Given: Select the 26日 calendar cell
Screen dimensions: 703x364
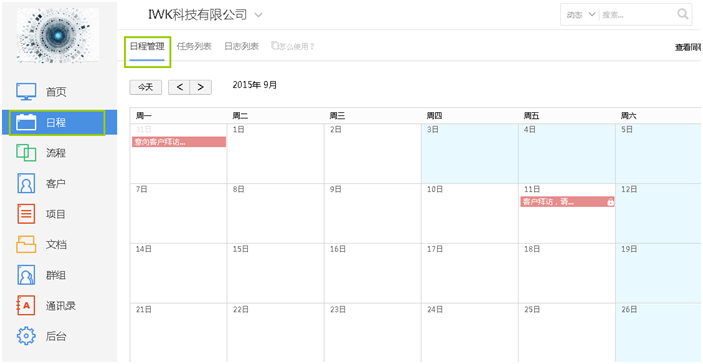Looking at the screenshot, I should pyautogui.click(x=658, y=333).
